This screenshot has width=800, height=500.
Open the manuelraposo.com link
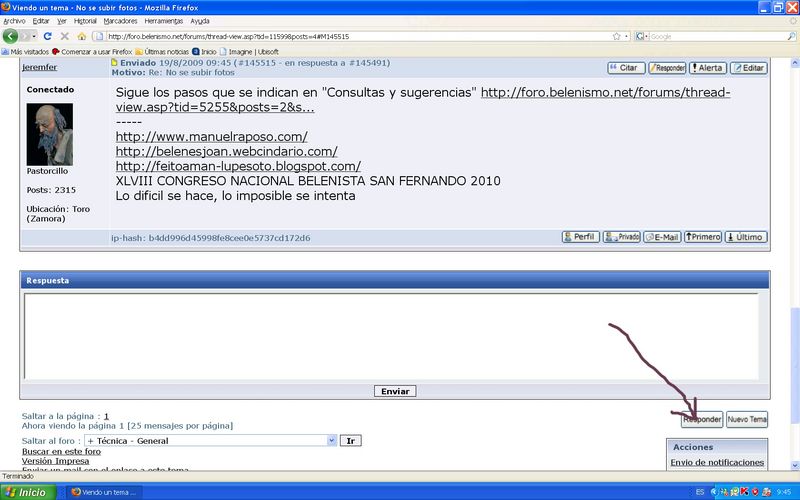pos(211,136)
